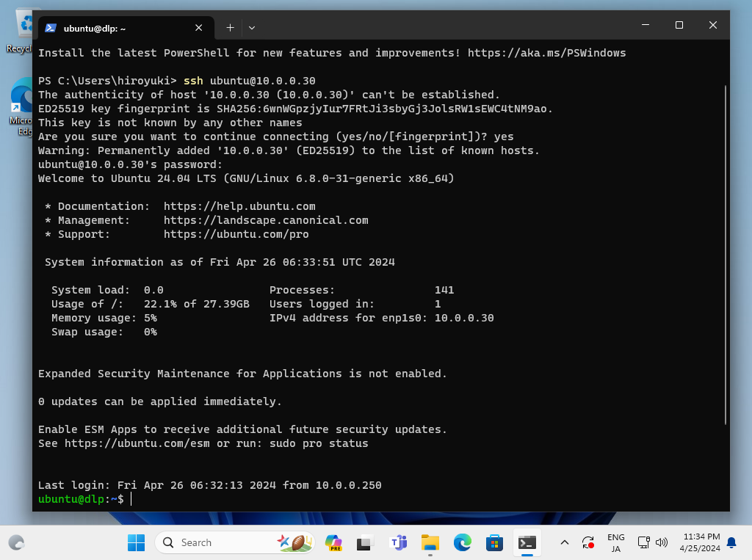
Task: Open Microsoft Edge from taskbar
Action: 463,542
